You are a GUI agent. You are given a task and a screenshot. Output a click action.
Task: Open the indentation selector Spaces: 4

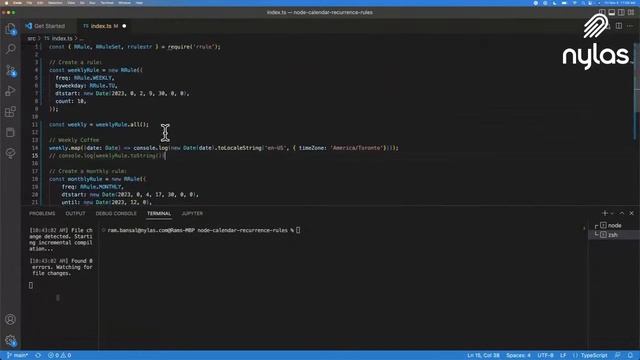coord(518,355)
